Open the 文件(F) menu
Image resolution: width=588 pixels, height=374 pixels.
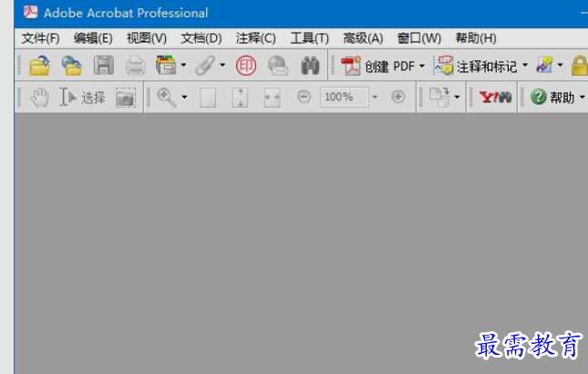tap(40, 38)
